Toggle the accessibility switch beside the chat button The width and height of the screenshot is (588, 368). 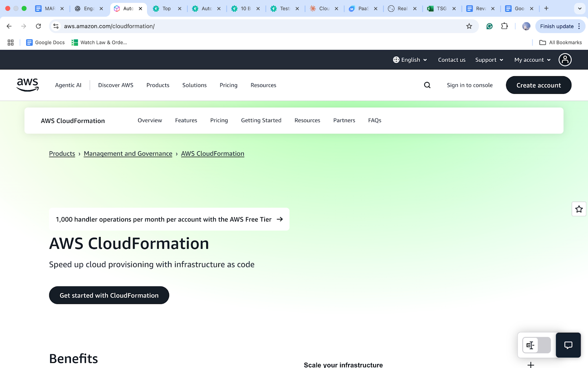537,345
